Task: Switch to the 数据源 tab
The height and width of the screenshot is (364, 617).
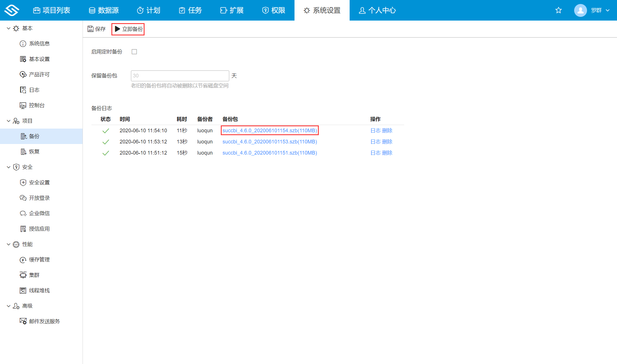Action: click(x=104, y=10)
